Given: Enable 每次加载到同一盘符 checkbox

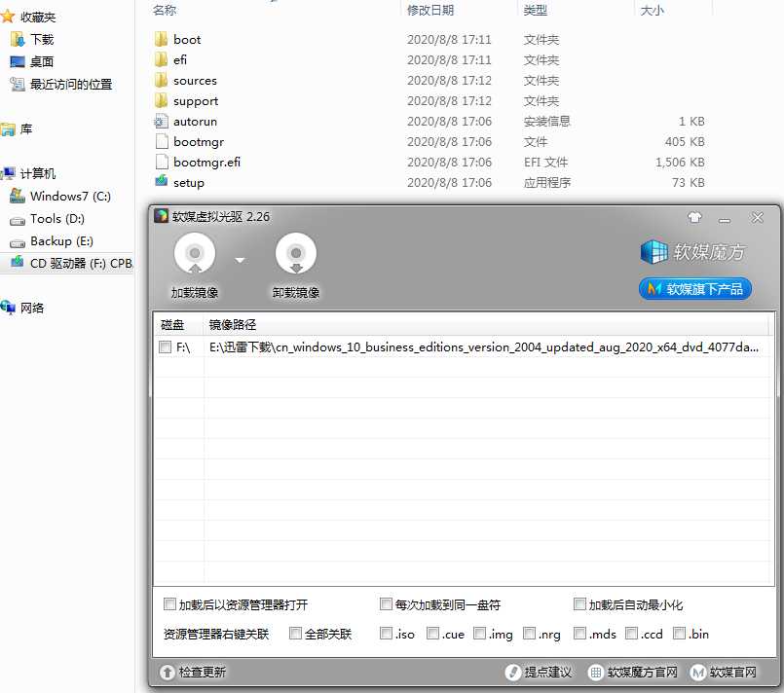Looking at the screenshot, I should (x=386, y=604).
